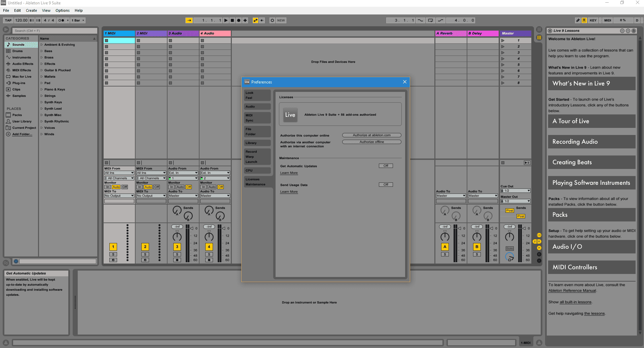The width and height of the screenshot is (644, 348).
Task: Toggle the Loop switch icon
Action: coord(430,20)
